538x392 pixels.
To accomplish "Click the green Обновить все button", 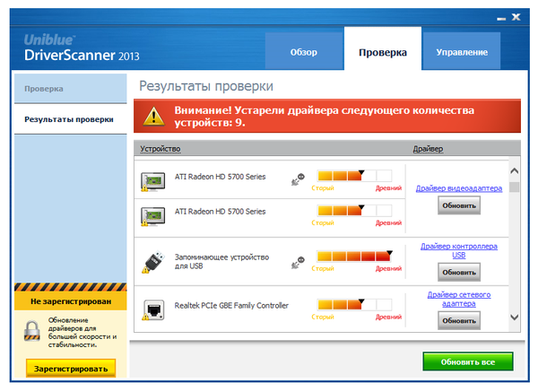I will click(x=468, y=362).
